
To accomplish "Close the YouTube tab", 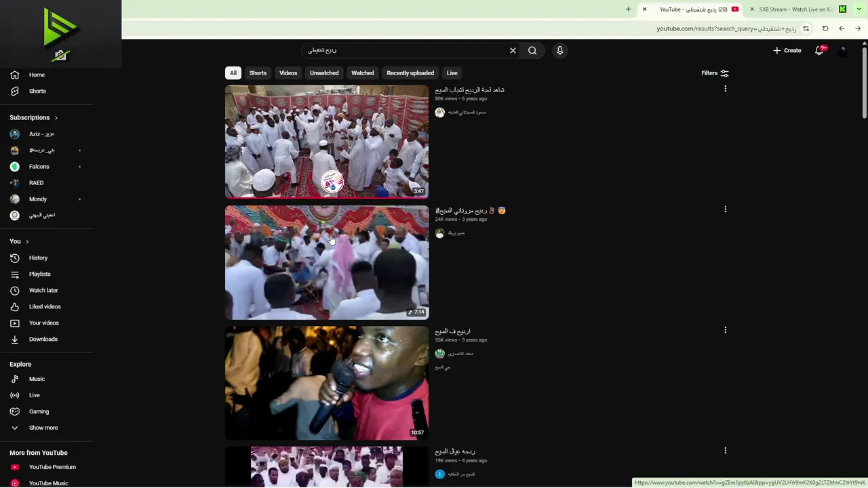I will tap(645, 9).
